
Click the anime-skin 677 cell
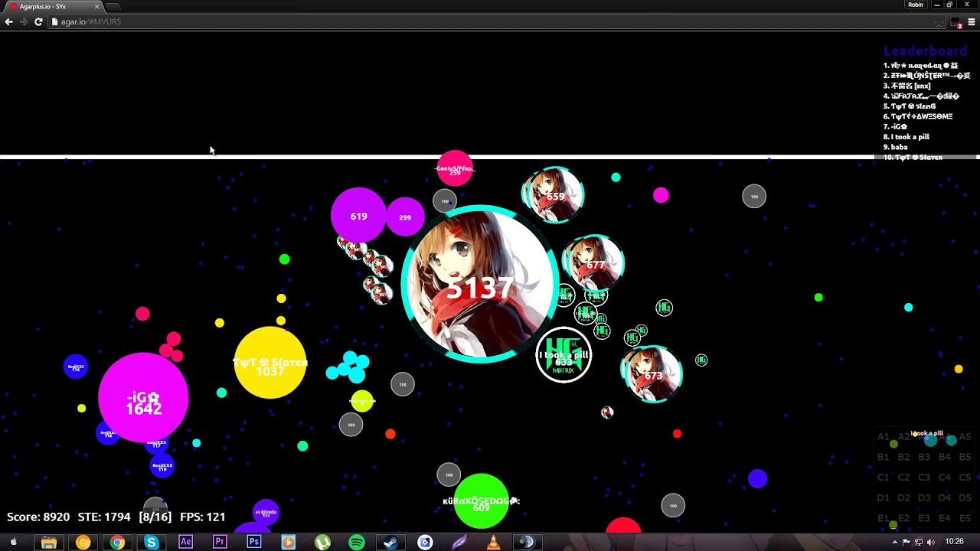tap(593, 263)
